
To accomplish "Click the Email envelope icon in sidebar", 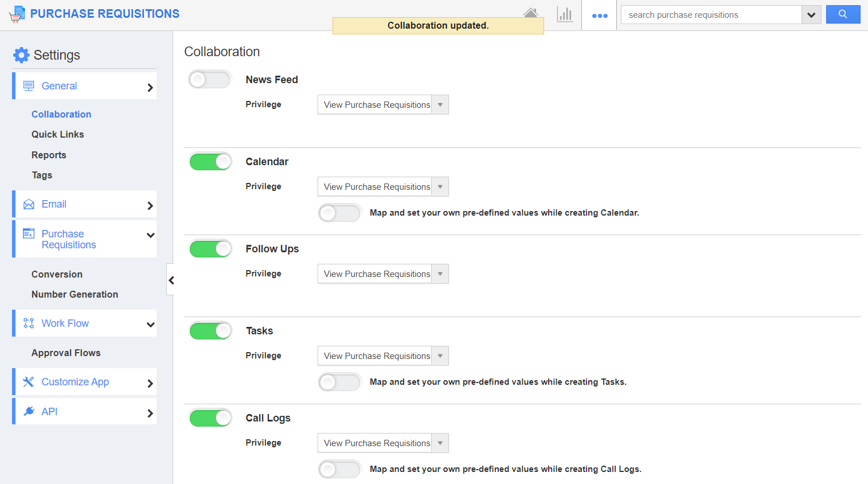I will (29, 205).
